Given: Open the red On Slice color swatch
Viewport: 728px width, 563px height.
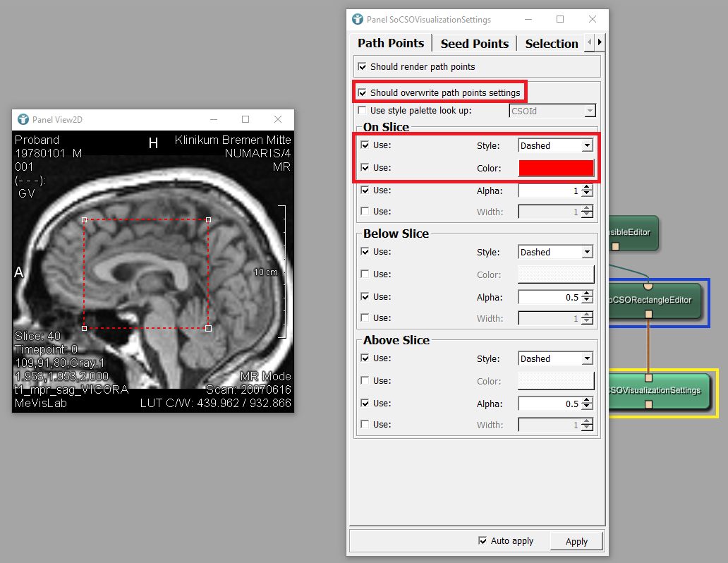Looking at the screenshot, I should point(556,168).
